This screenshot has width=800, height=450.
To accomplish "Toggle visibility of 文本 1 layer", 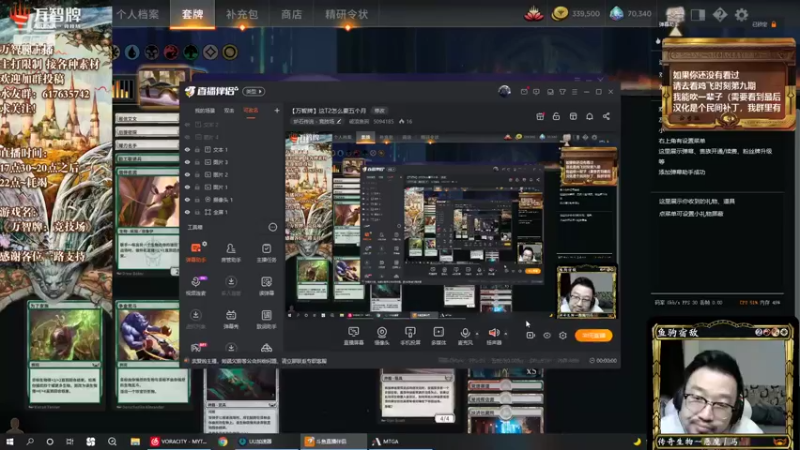I will point(187,150).
